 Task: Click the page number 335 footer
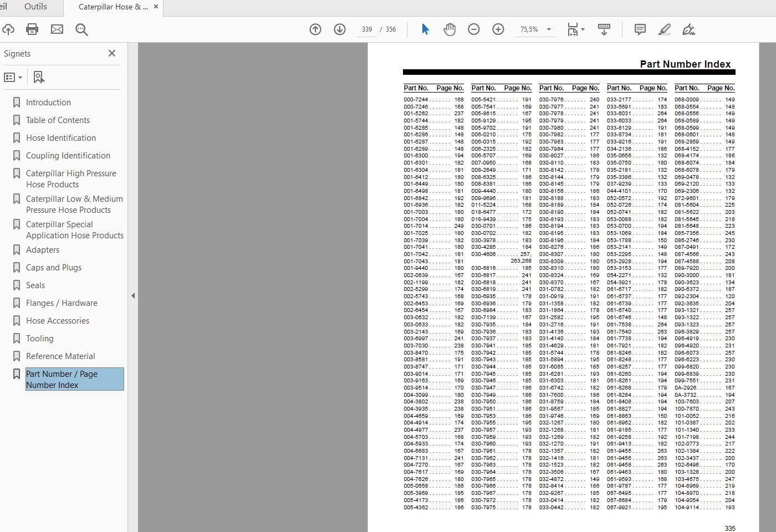[x=730, y=529]
